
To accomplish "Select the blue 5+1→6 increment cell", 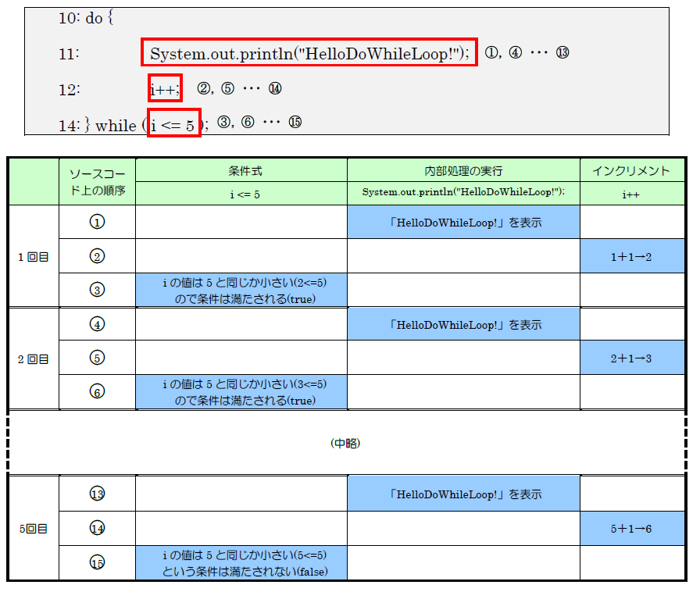I will click(631, 528).
